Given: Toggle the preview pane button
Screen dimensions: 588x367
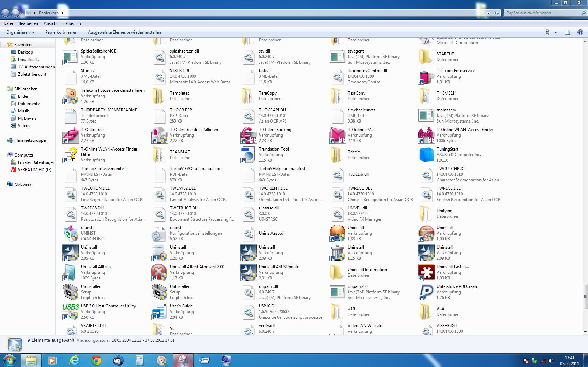Looking at the screenshot, I should coord(568,32).
